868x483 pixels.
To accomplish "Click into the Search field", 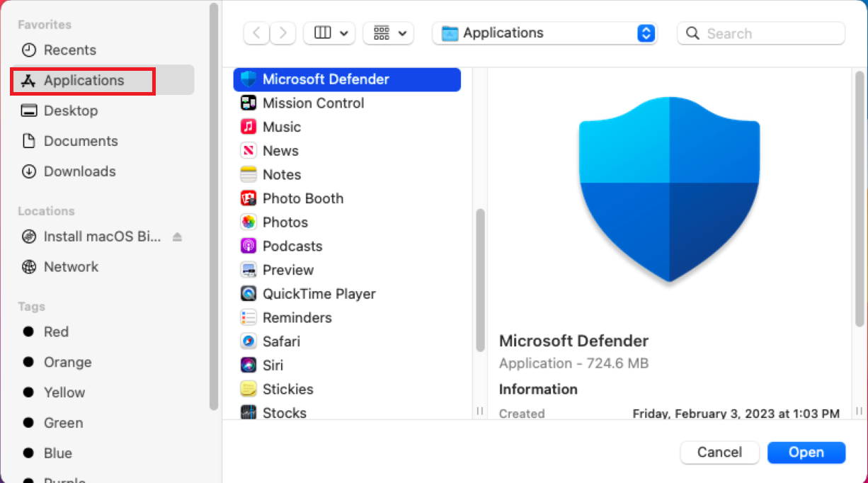I will click(761, 33).
